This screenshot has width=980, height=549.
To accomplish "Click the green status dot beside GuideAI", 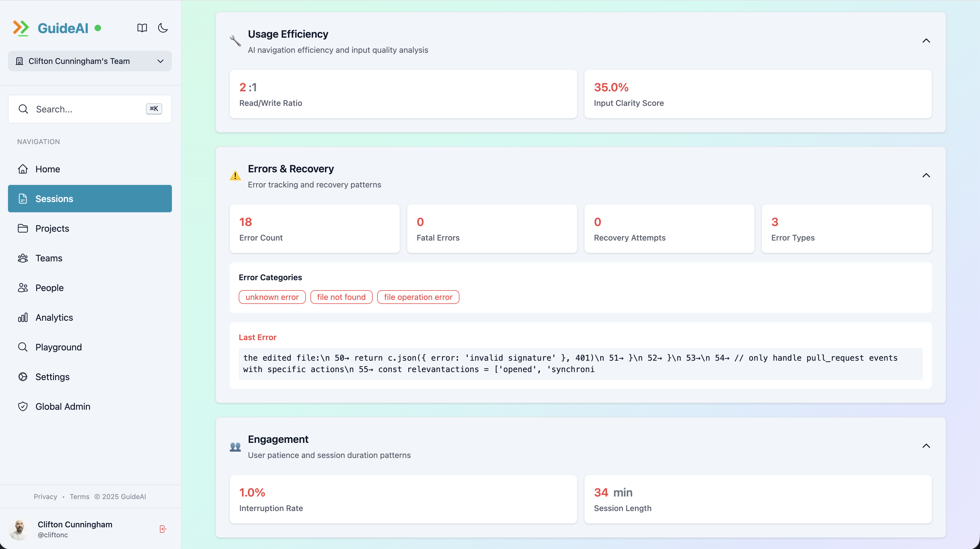I will point(98,28).
